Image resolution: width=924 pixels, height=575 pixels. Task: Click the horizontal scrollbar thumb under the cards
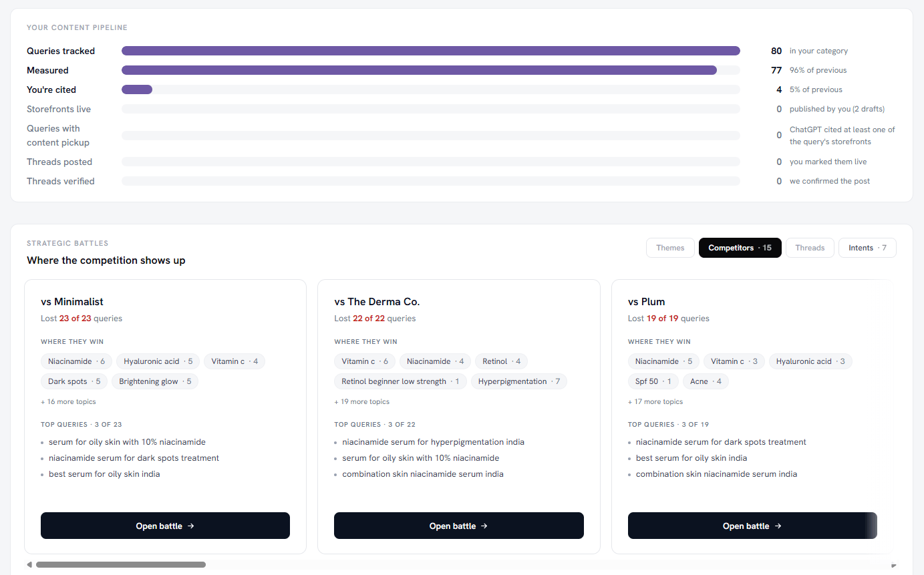click(121, 565)
